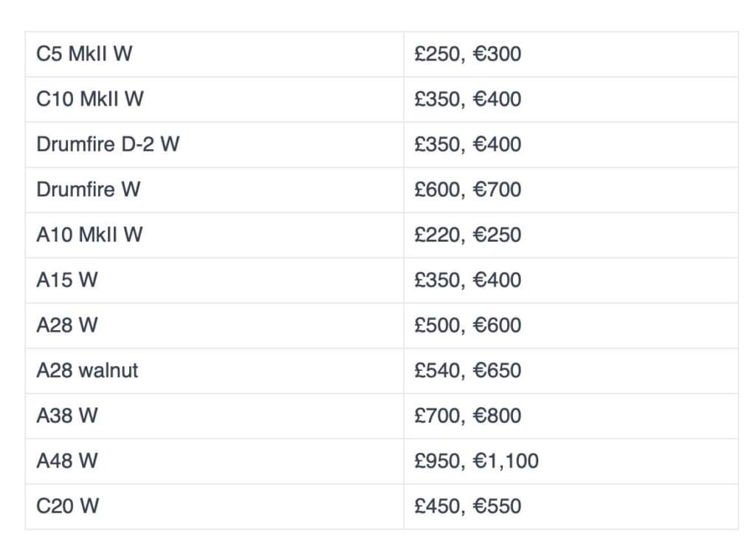
Task: Click the A28 W model name
Action: coord(67,325)
